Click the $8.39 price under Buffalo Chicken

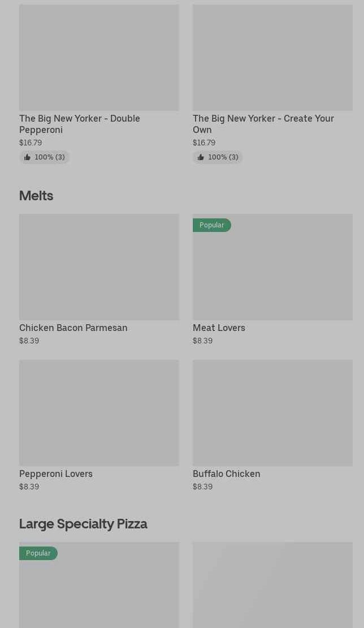(x=202, y=487)
